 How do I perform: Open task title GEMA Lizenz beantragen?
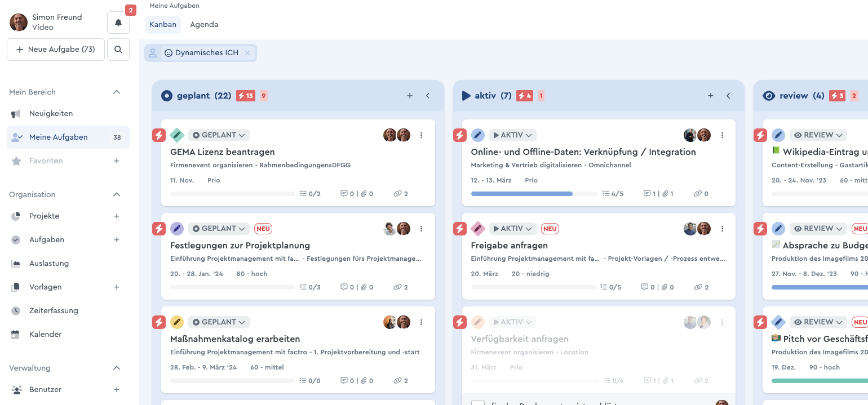223,152
